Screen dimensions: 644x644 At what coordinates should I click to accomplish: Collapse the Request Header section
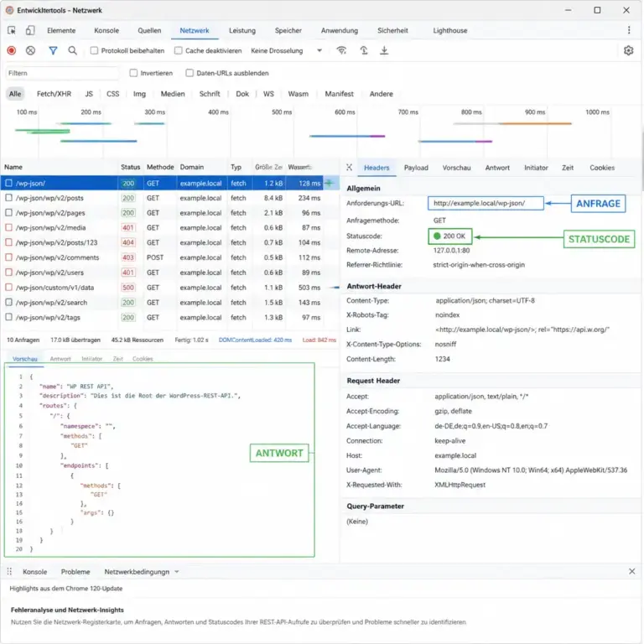point(373,381)
